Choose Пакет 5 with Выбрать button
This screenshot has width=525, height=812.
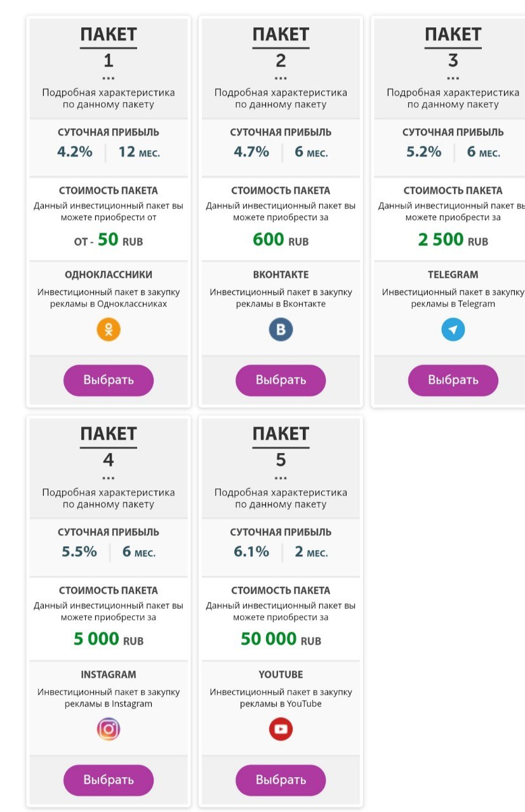[x=281, y=780]
